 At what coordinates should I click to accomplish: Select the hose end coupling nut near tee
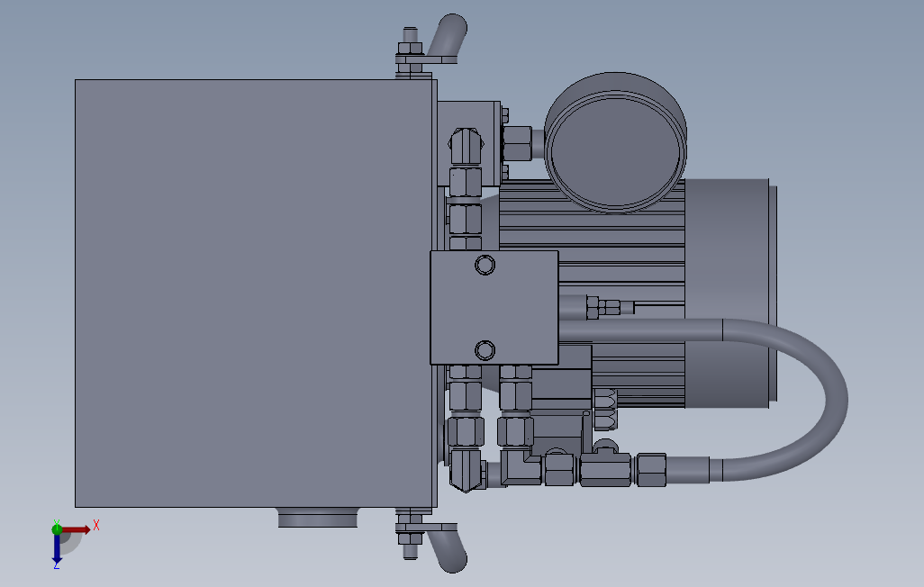[650, 470]
